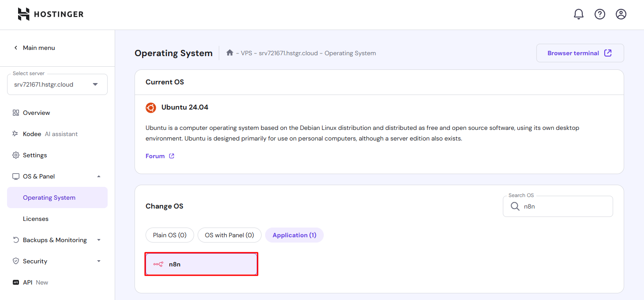Image resolution: width=644 pixels, height=300 pixels.
Task: Open the Browser terminal
Action: coord(580,53)
